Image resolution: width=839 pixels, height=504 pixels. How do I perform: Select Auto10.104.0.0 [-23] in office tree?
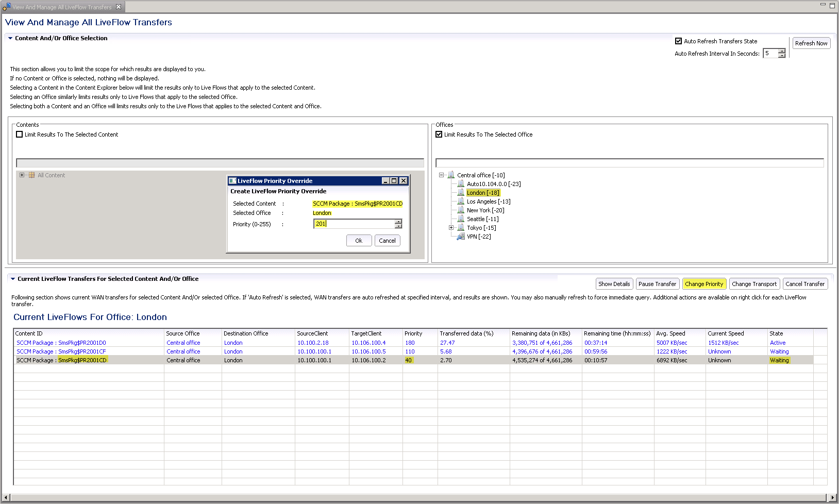(494, 184)
